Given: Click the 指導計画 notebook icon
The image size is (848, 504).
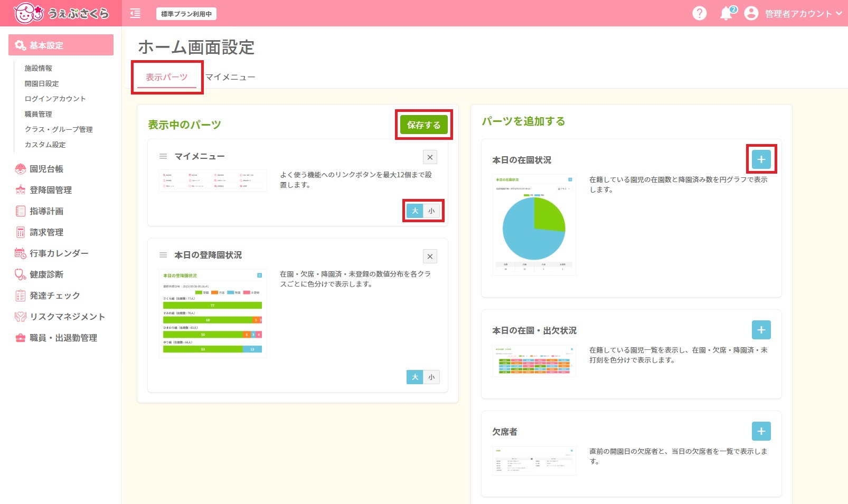Looking at the screenshot, I should [x=20, y=211].
